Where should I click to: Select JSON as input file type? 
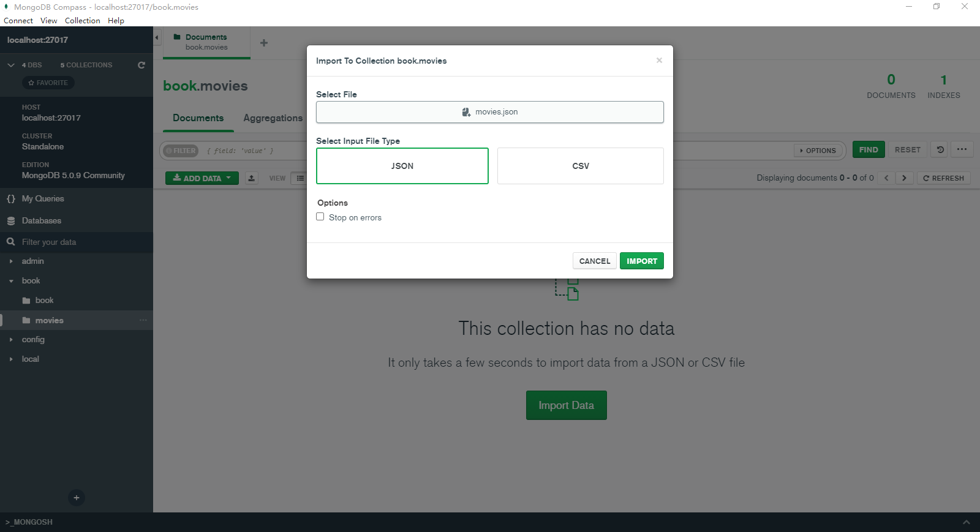[x=402, y=166]
